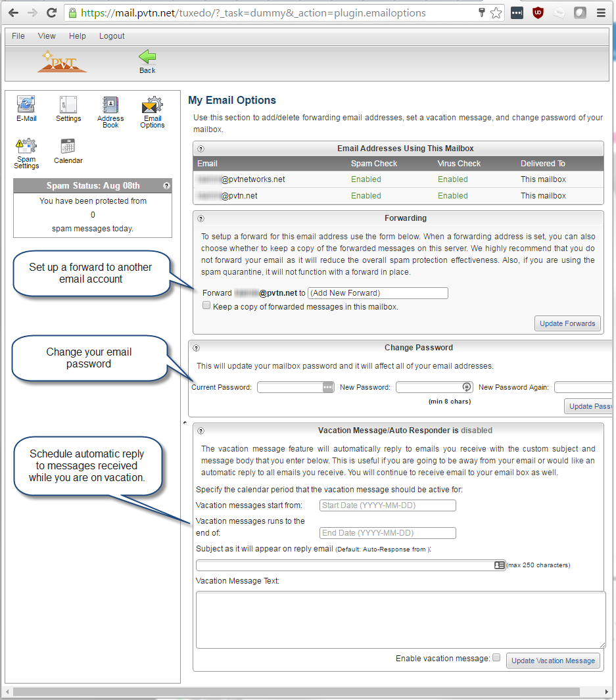Click browser back arrow
The height and width of the screenshot is (700, 616).
click(x=13, y=13)
